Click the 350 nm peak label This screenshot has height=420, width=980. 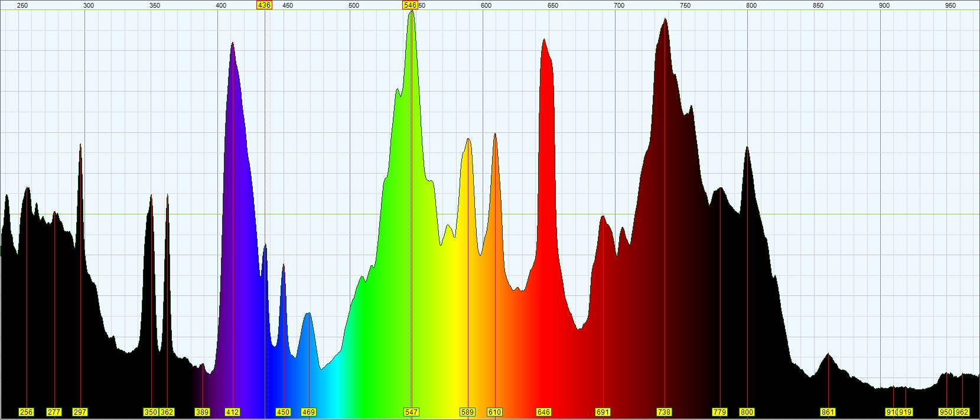pos(151,412)
